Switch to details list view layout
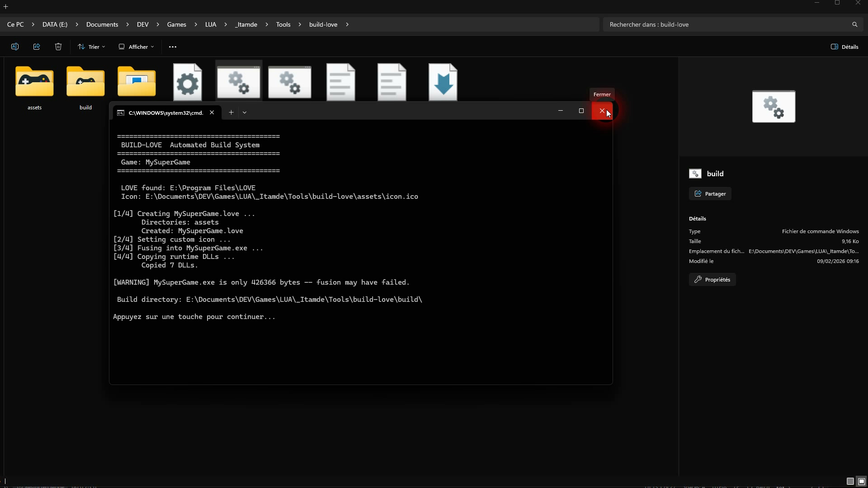Viewport: 868px width, 488px height. coord(850,481)
